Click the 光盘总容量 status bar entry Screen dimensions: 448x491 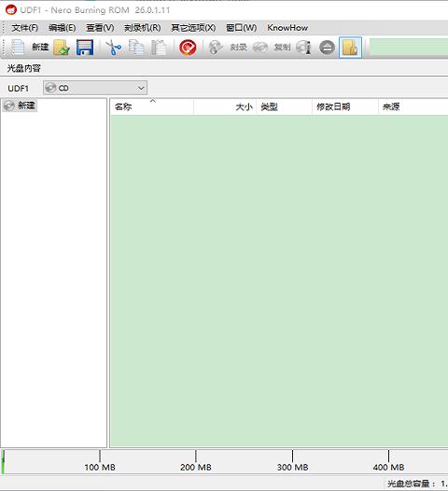(x=416, y=484)
